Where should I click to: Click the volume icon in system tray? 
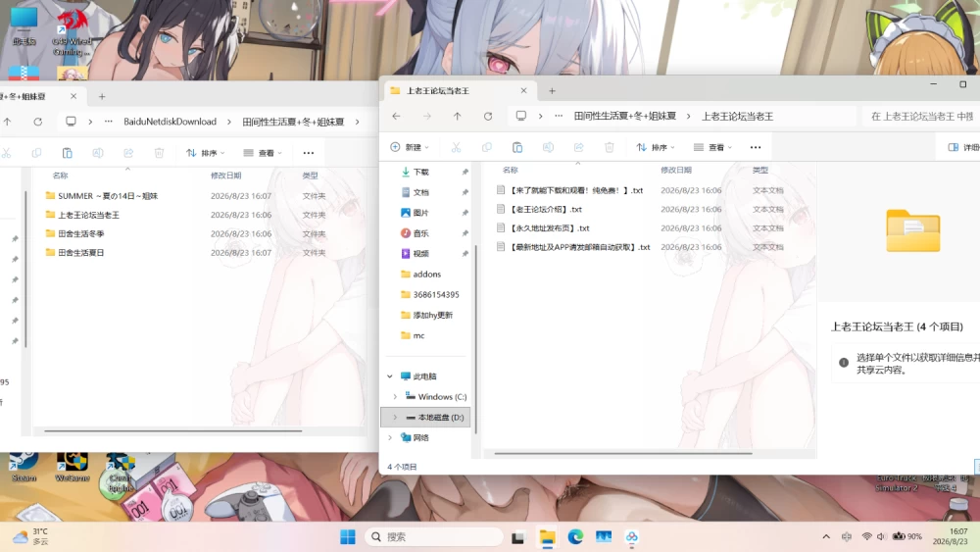pyautogui.click(x=881, y=536)
